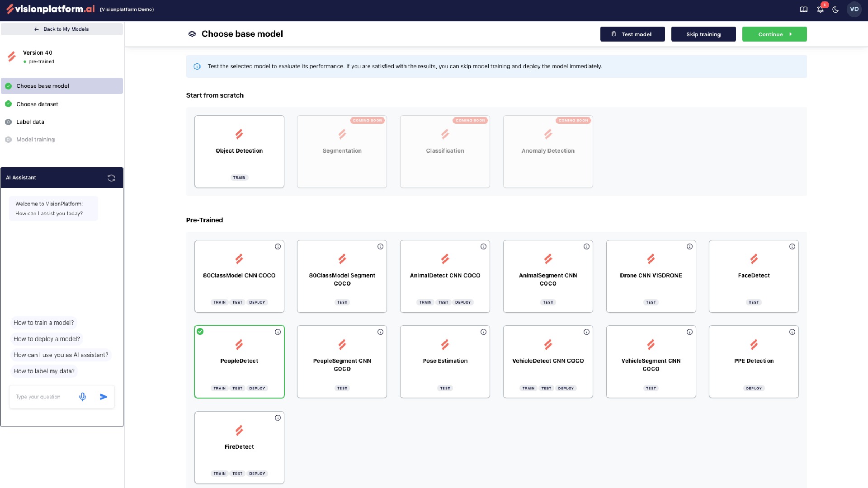Ask 'How can I use you as AI assistant?'
This screenshot has width=868, height=488.
coord(61,355)
